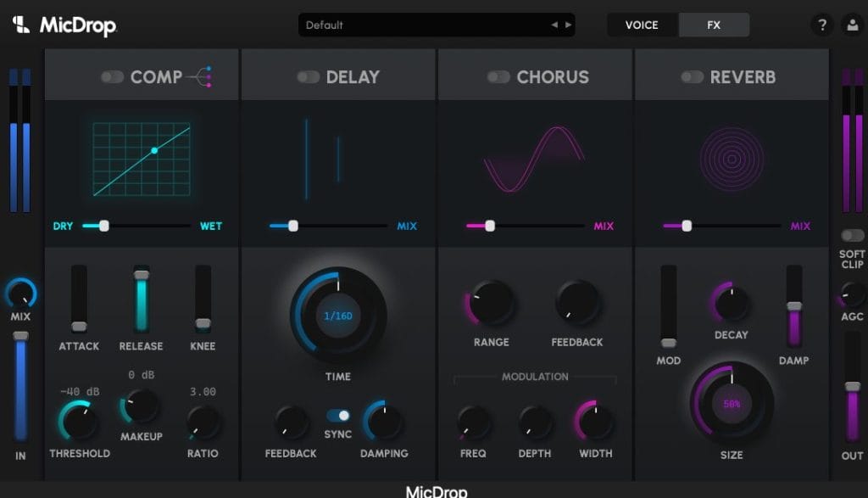Image resolution: width=868 pixels, height=498 pixels.
Task: Switch to the VOICE tab
Action: click(642, 25)
